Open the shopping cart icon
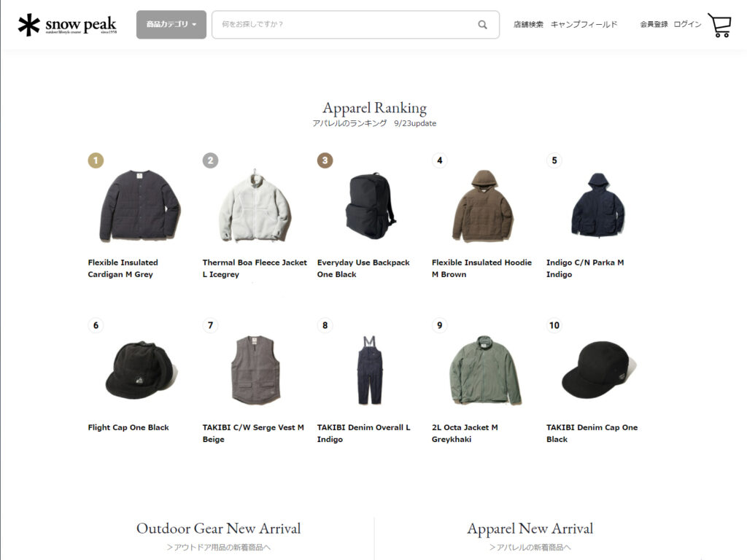Viewport: 747px width, 560px height. pyautogui.click(x=720, y=25)
